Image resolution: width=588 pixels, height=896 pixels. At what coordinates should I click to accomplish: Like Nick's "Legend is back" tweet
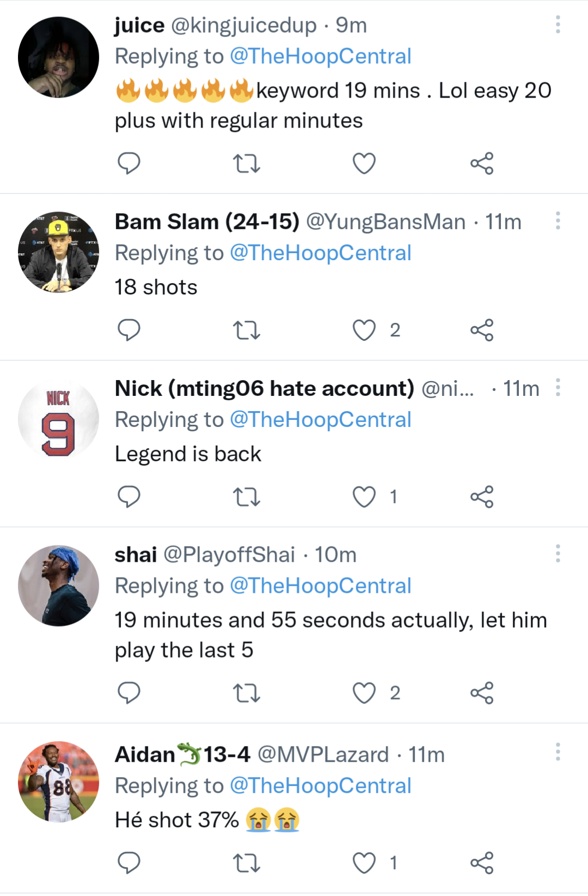click(363, 496)
